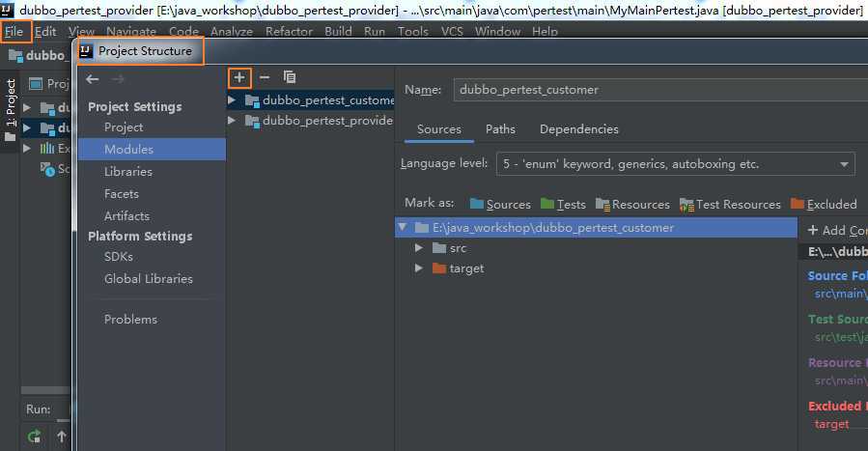Image resolution: width=868 pixels, height=451 pixels.
Task: Expand the target folder node
Action: (419, 268)
